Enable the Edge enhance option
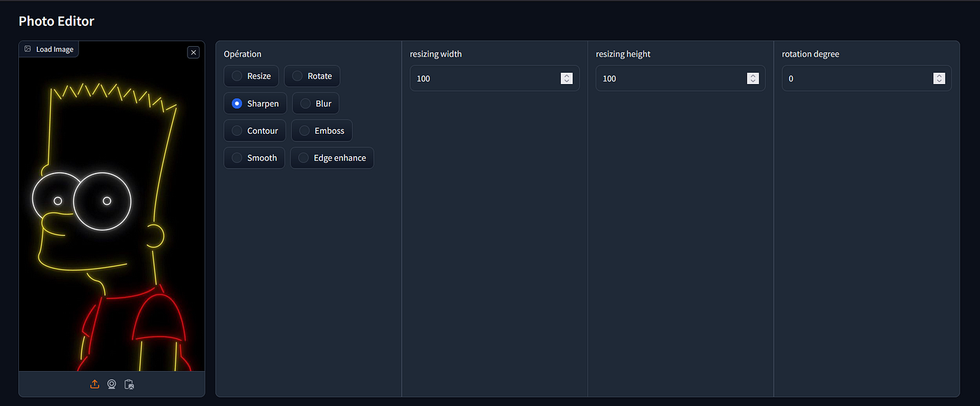980x406 pixels. tap(332, 158)
